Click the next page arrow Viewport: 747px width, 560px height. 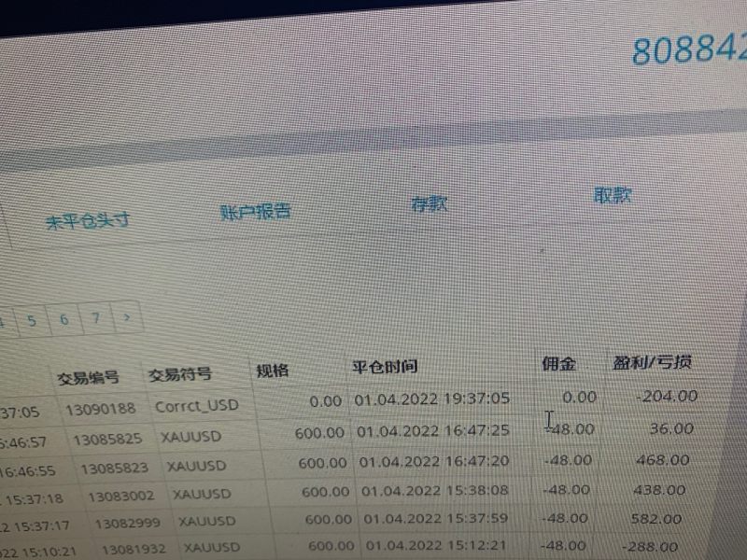click(x=127, y=316)
